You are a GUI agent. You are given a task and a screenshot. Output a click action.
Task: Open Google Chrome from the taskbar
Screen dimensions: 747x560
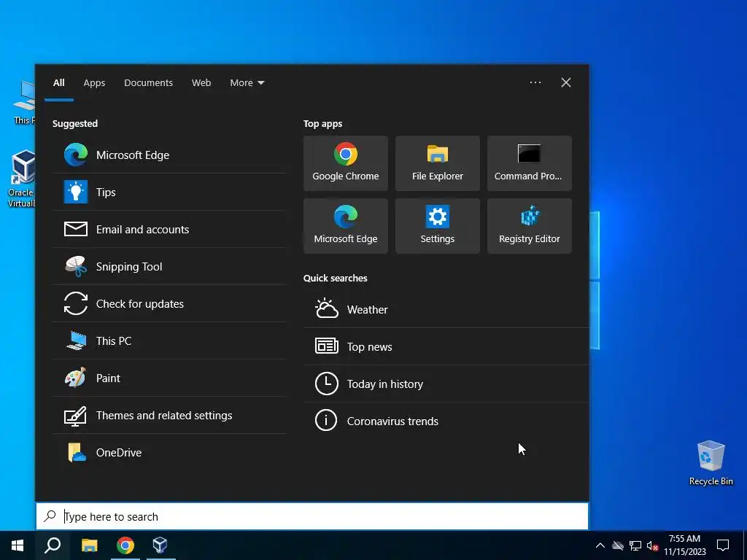tap(125, 545)
